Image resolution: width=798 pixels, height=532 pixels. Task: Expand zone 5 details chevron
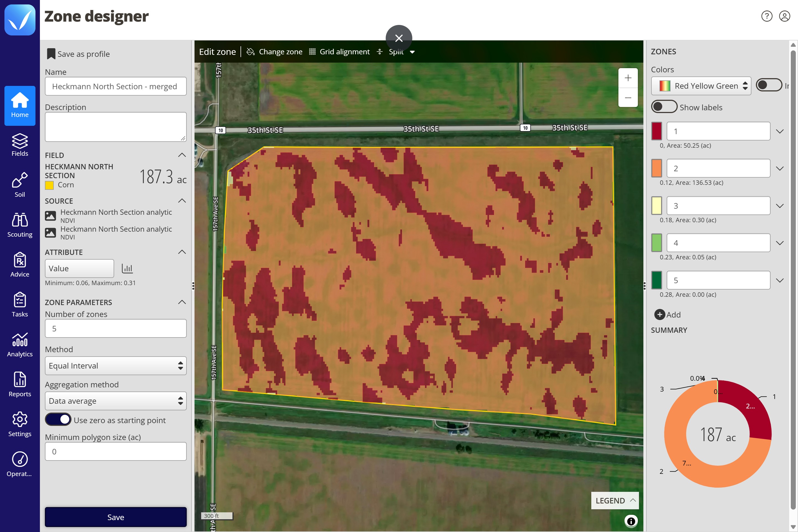click(780, 280)
